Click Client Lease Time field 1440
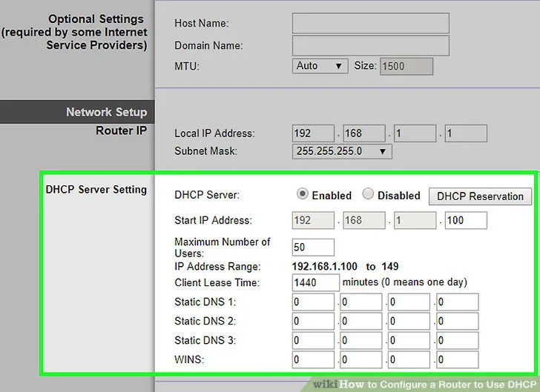 point(316,282)
